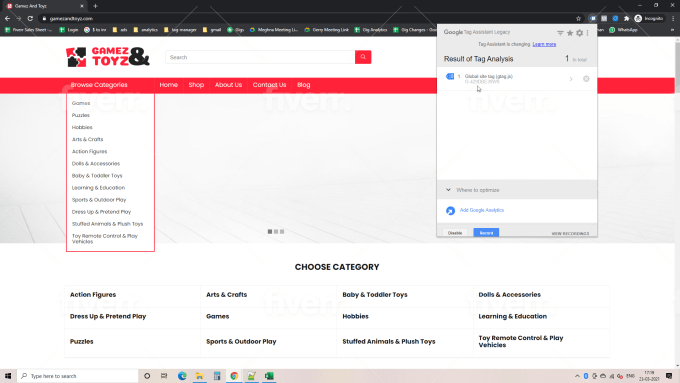
Task: Open the Tag Assistant three-dot menu
Action: click(x=588, y=33)
